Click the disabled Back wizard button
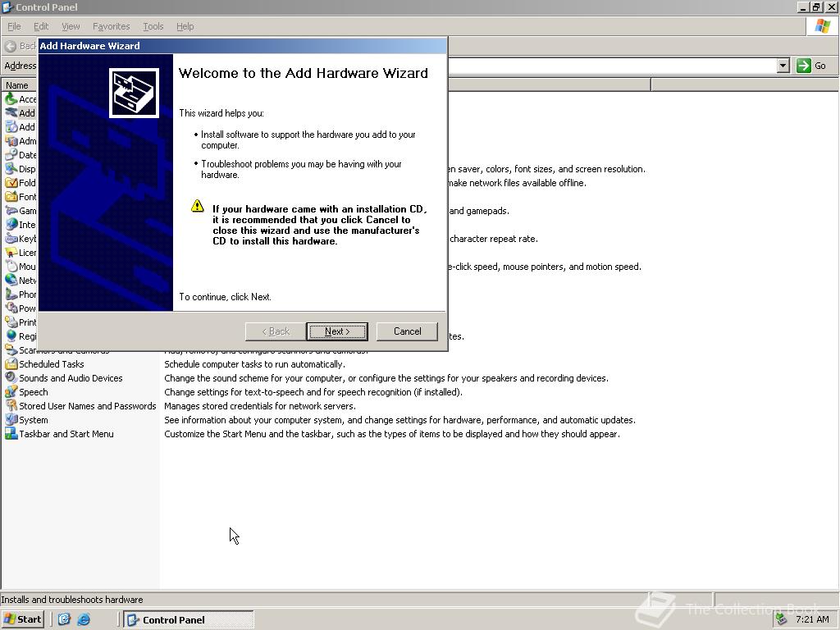 tap(276, 331)
